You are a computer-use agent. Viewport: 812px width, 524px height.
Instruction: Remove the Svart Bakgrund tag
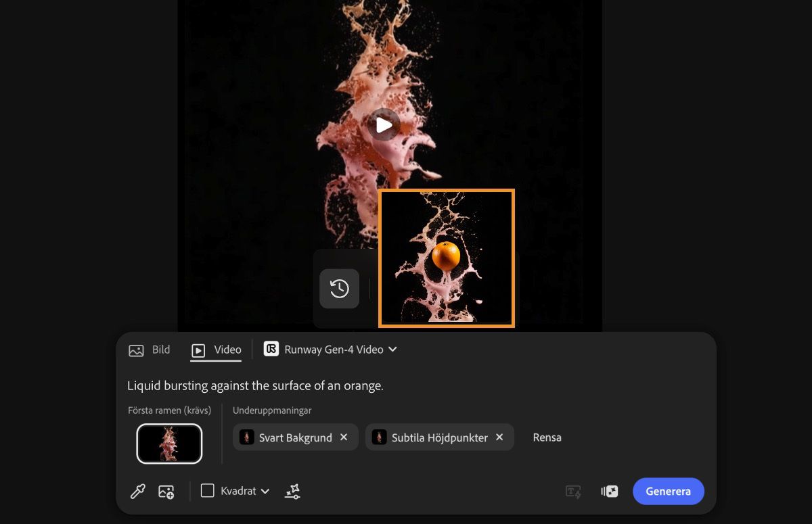tap(344, 437)
